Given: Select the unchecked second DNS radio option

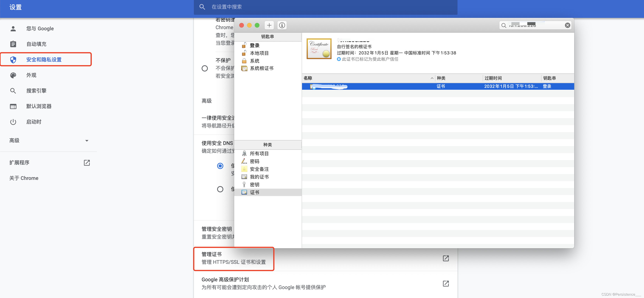Looking at the screenshot, I should click(220, 189).
